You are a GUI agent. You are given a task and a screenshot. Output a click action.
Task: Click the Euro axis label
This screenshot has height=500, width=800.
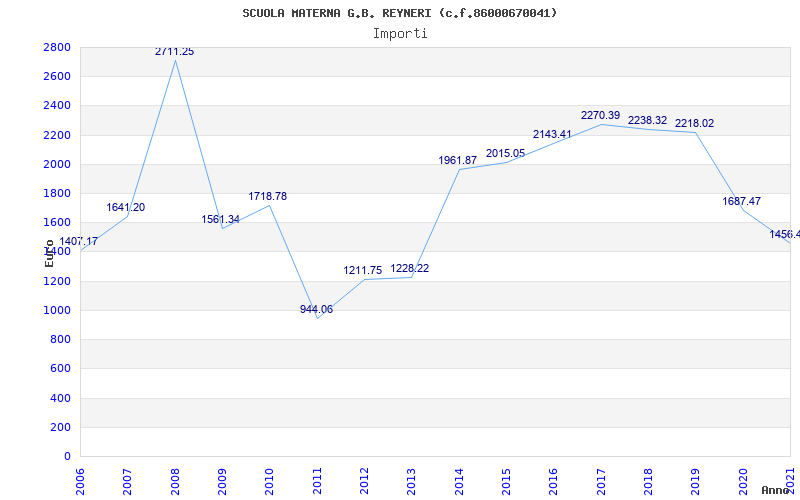[x=49, y=254]
